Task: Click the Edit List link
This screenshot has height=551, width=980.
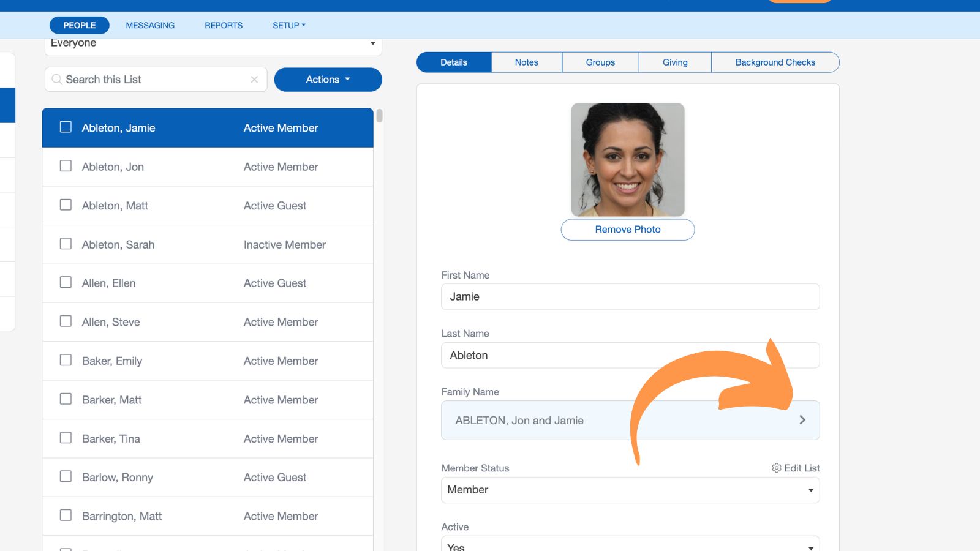Action: pos(801,468)
